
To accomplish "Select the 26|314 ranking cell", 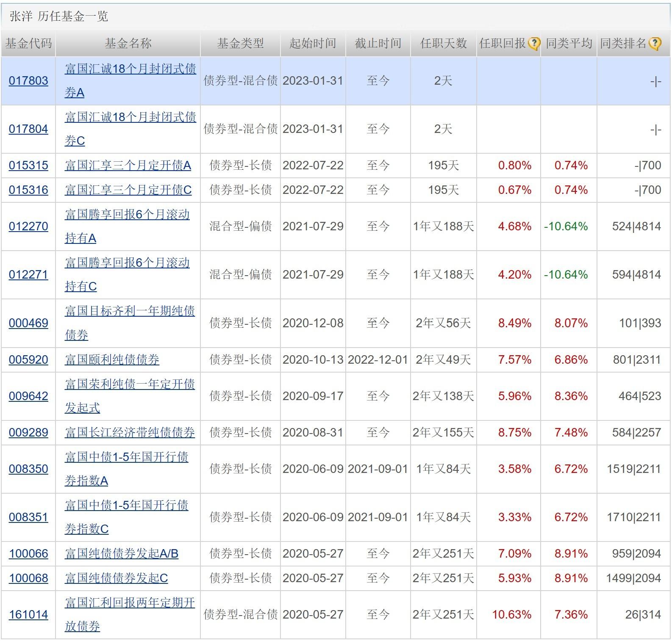I will 643,615.
